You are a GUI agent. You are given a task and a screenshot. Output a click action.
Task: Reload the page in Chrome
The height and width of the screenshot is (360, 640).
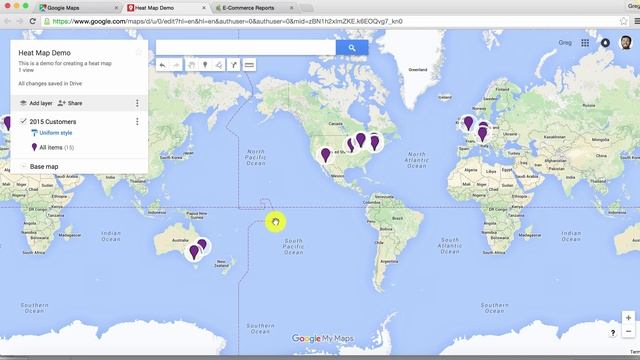tap(33, 21)
